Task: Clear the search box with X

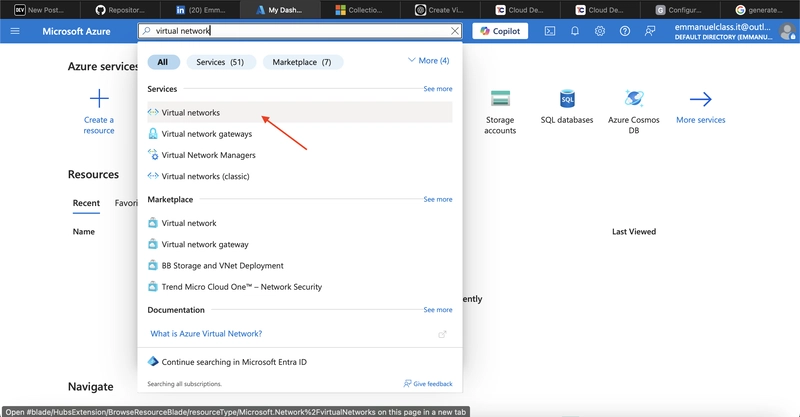Action: click(455, 31)
